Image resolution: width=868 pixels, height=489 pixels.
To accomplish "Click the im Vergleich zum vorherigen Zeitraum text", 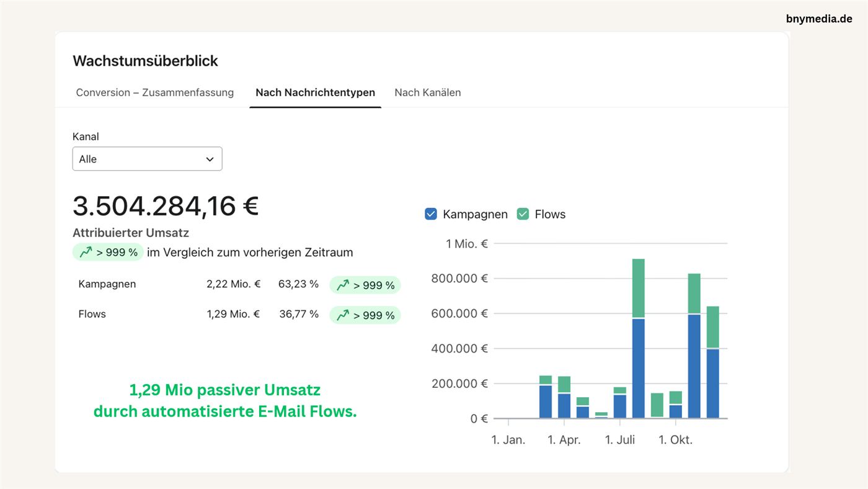I will [x=250, y=253].
